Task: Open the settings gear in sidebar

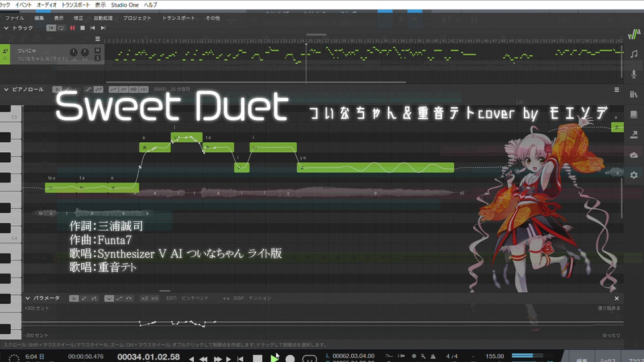Action: pos(634,175)
